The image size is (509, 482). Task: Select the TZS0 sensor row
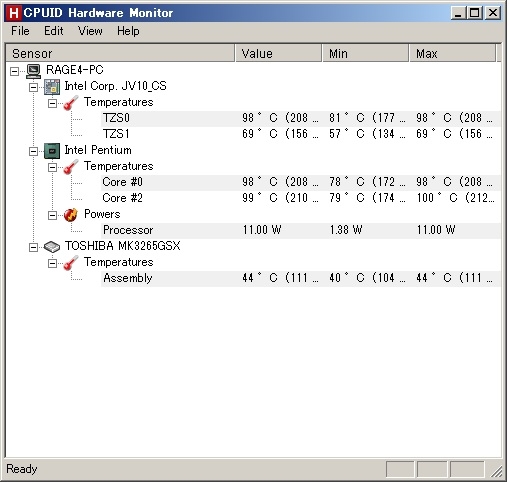point(301,118)
